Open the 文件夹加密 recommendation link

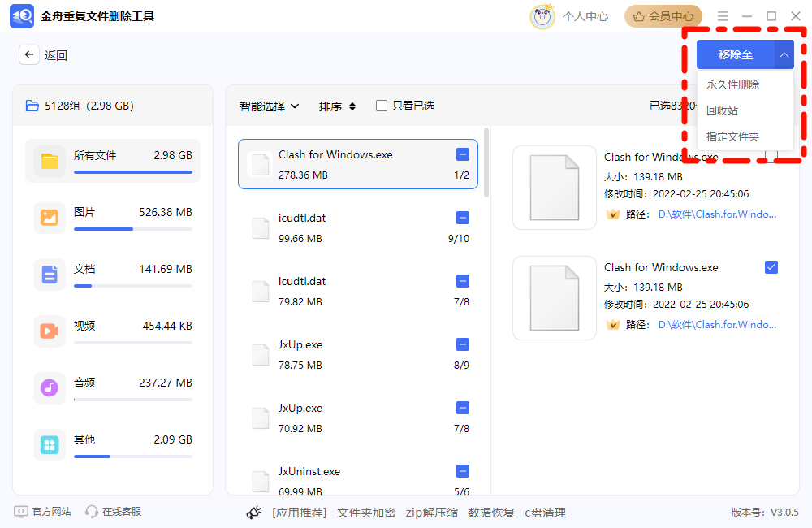pos(366,513)
